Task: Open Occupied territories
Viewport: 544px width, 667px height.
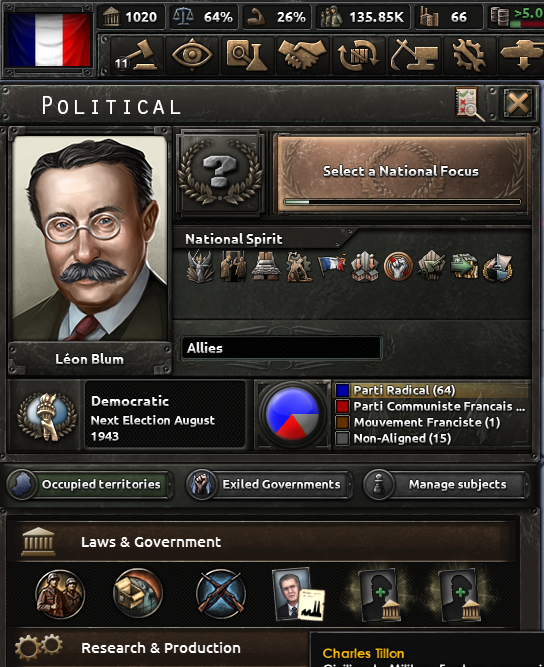Action: (x=89, y=485)
